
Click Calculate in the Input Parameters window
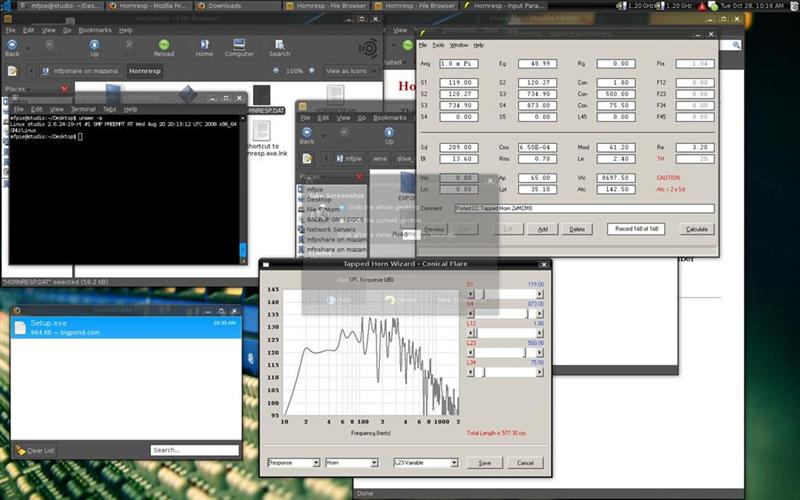[x=696, y=229]
